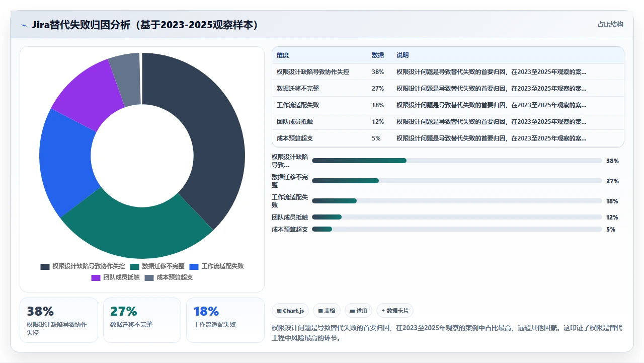The width and height of the screenshot is (644, 363).
Task: Open the 18% summary data card
Action: (225, 320)
